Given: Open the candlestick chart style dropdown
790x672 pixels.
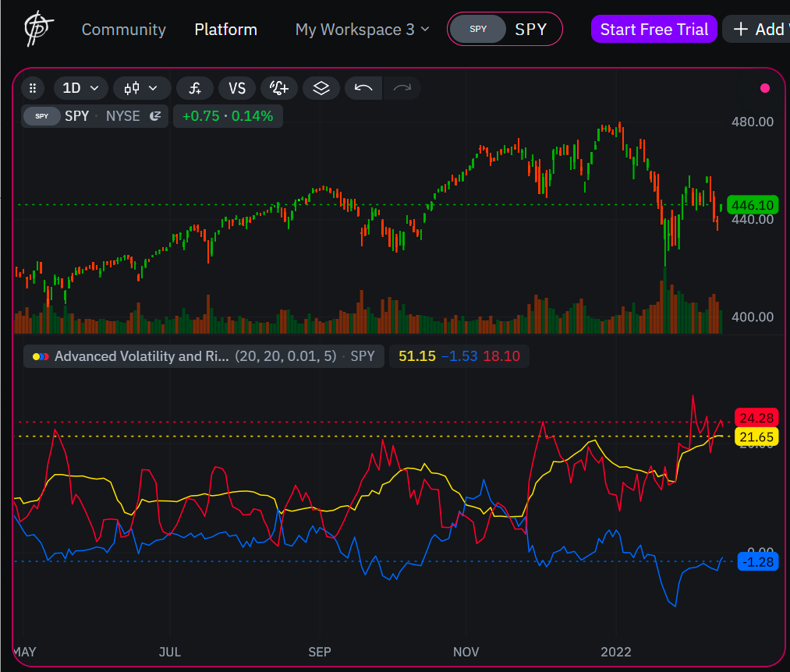Looking at the screenshot, I should (x=142, y=88).
